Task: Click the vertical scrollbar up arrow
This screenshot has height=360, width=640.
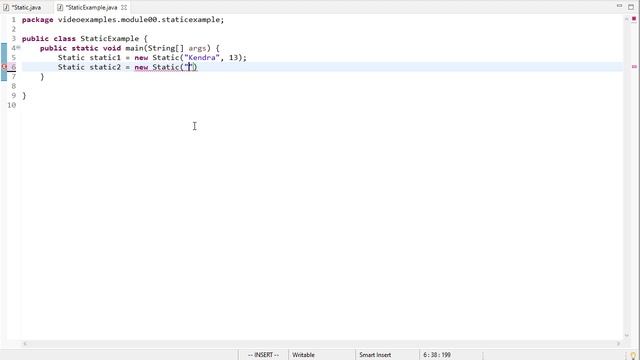Action: 627,19
